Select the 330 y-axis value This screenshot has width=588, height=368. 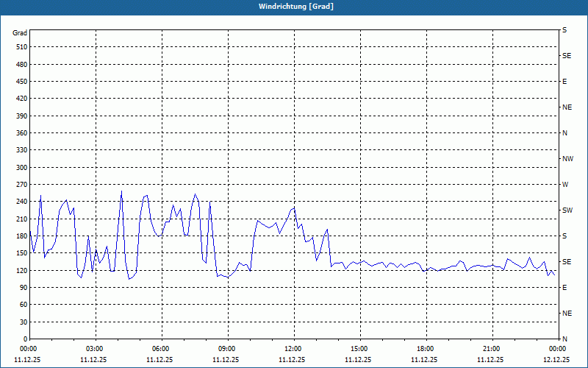(x=22, y=150)
